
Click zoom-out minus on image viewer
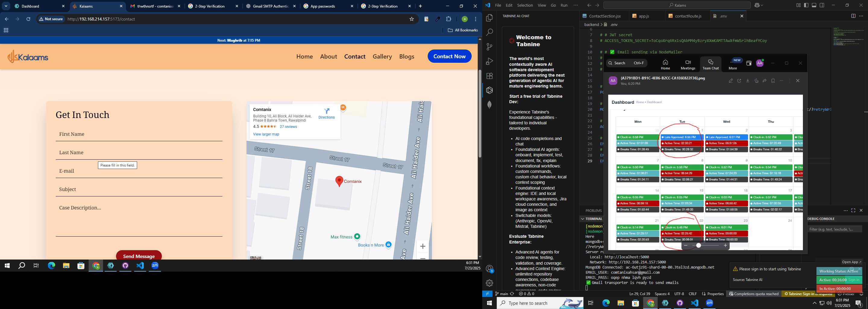685,246
